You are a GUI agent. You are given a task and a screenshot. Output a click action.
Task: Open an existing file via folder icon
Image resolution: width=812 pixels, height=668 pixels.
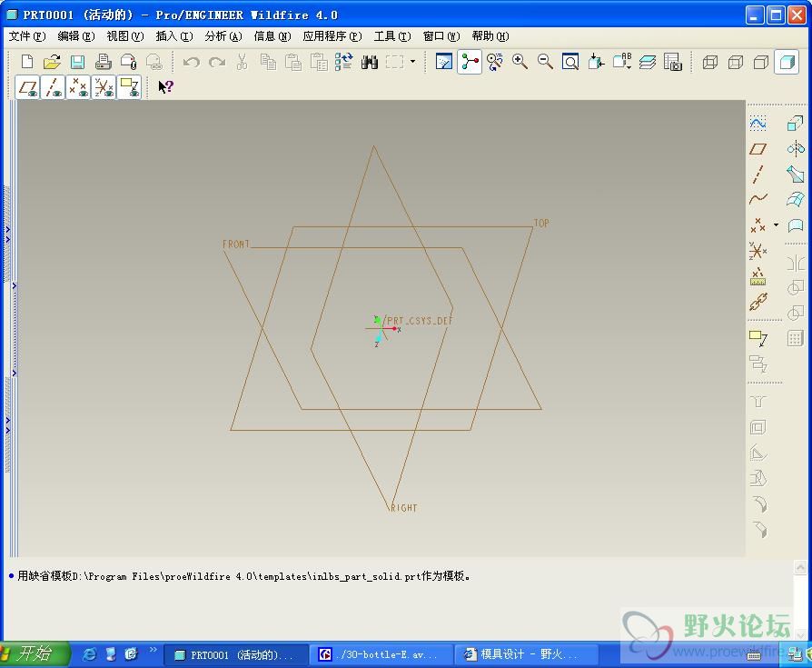(x=52, y=62)
